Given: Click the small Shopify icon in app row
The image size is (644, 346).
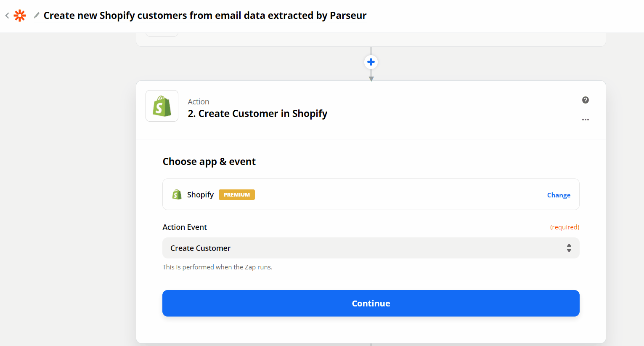Looking at the screenshot, I should click(177, 194).
